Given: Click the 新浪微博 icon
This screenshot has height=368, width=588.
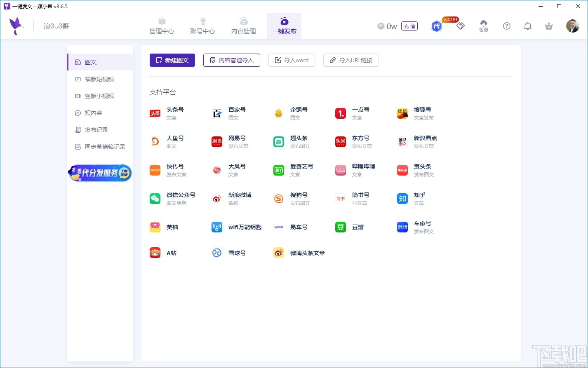Looking at the screenshot, I should click(x=217, y=199).
